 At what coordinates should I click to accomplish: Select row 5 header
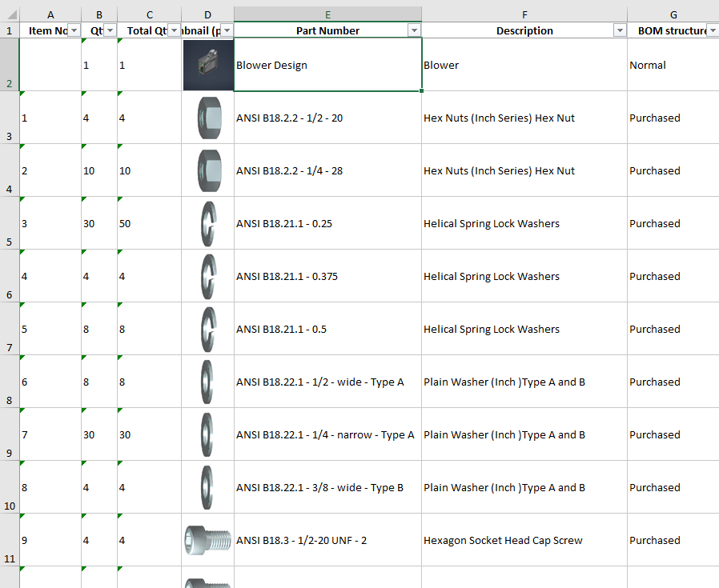pos(9,223)
